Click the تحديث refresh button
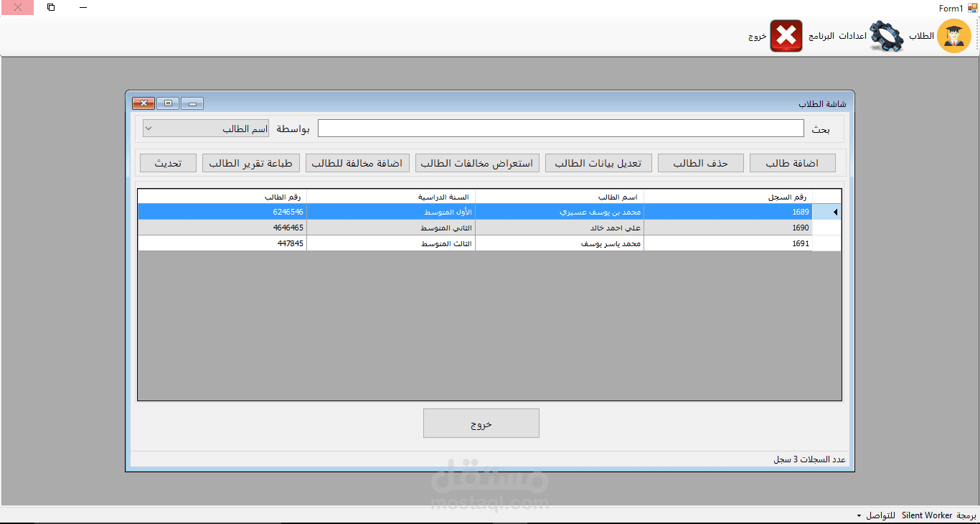The width and height of the screenshot is (980, 524). (168, 163)
